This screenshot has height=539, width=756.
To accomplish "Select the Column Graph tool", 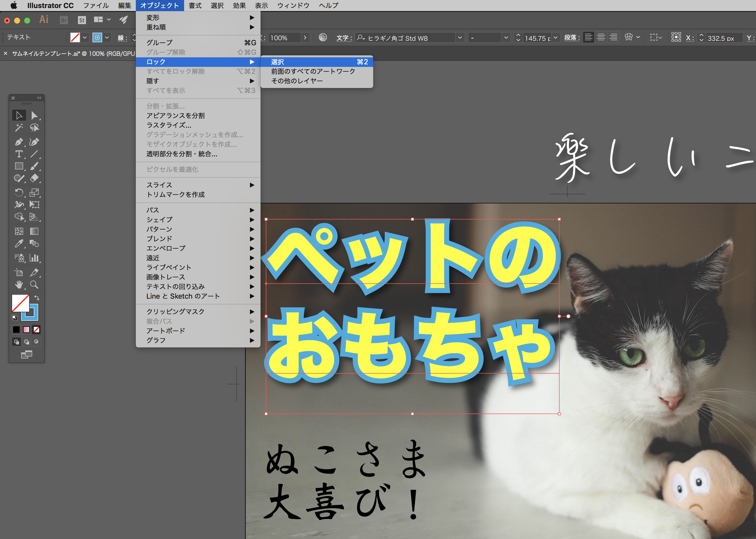I will click(34, 258).
